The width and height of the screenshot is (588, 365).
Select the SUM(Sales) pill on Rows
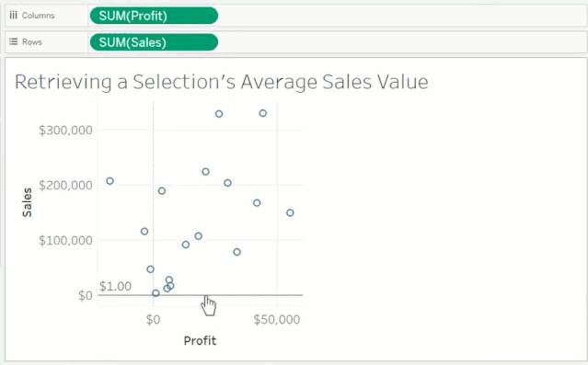(154, 42)
